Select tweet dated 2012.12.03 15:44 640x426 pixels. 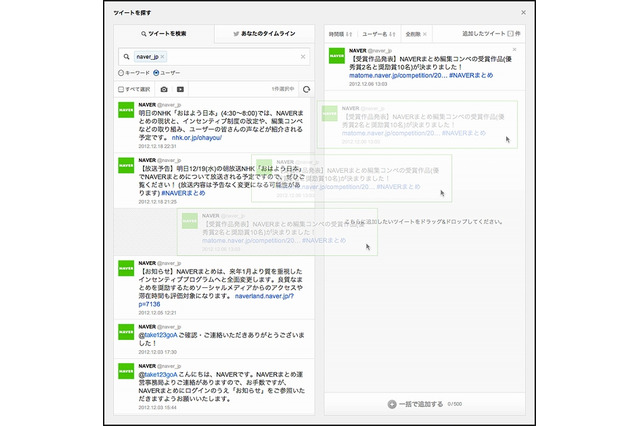click(214, 386)
